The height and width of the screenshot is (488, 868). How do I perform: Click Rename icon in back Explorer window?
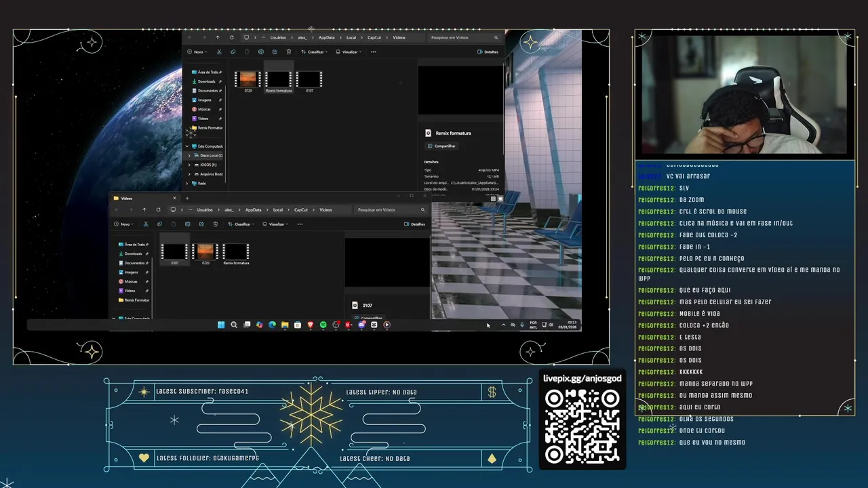point(261,52)
